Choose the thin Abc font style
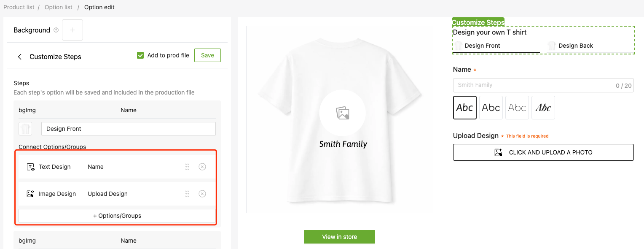Screen dimensions: 644x249 [517, 108]
